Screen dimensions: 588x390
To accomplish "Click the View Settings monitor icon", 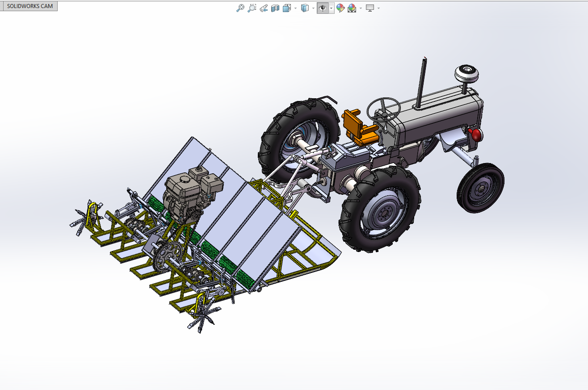I will [370, 8].
